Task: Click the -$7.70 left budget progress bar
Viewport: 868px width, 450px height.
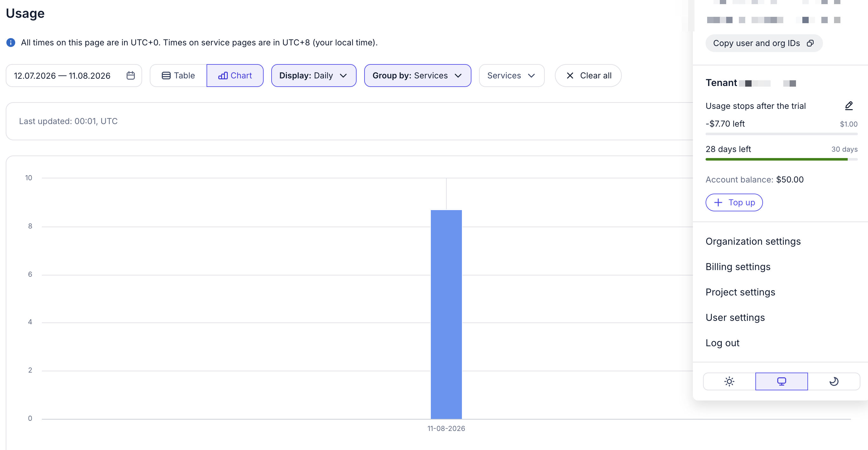Action: point(781,134)
